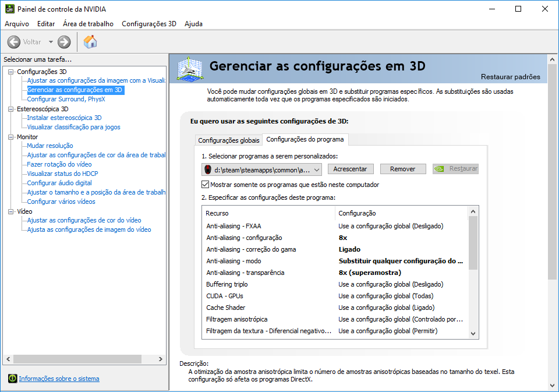This screenshot has width=559, height=392.
Task: Collapse the Estereoscópica 3D tree node
Action: (x=10, y=109)
